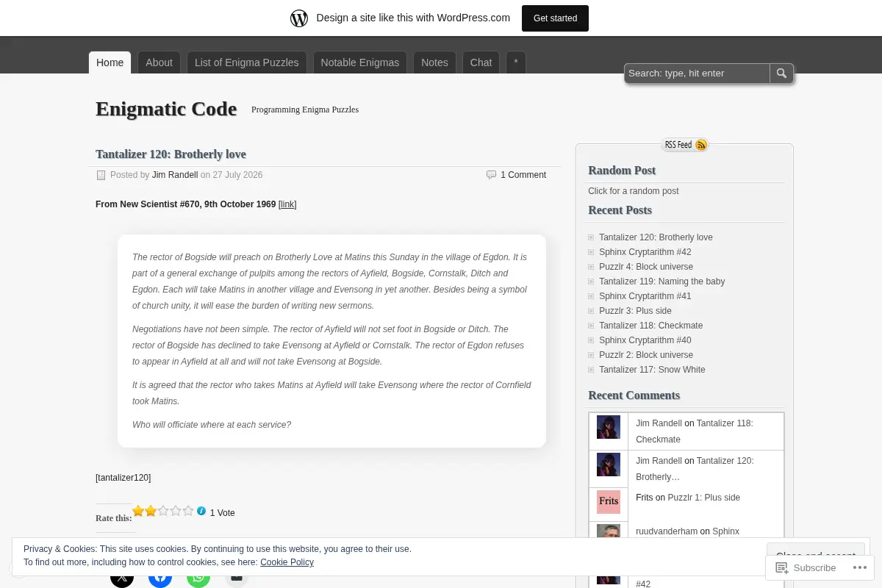
Task: Open recent post Tantalizer 118: Checkmate
Action: click(x=650, y=326)
